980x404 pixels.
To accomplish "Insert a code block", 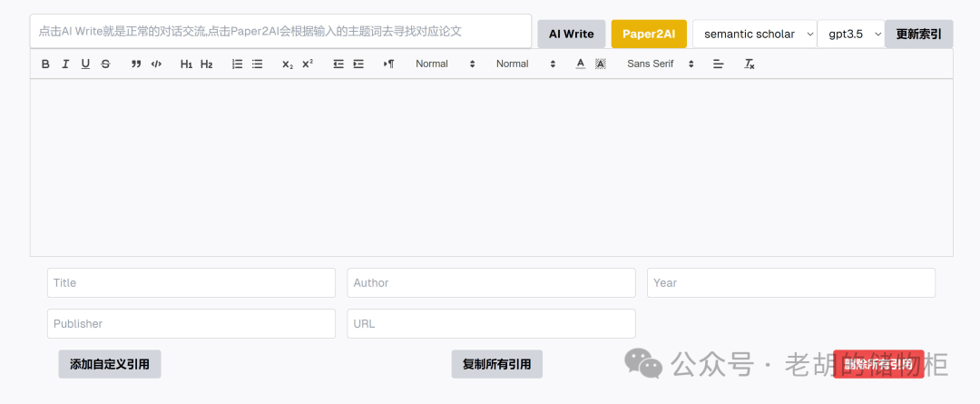I will tap(156, 64).
